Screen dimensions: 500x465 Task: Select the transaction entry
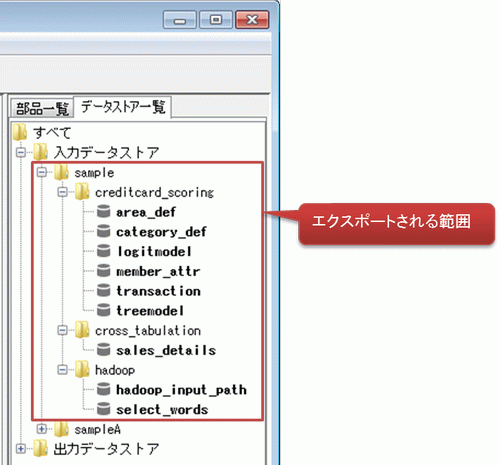158,291
